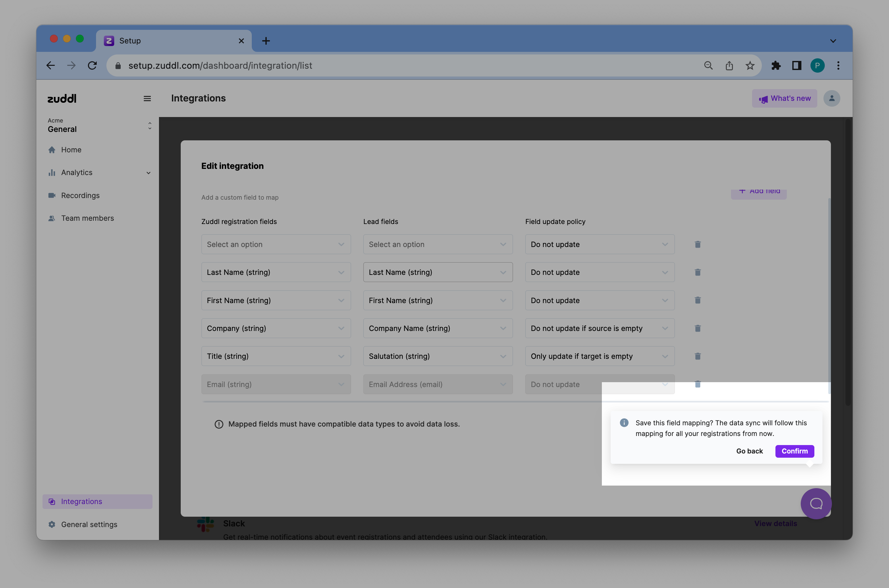Bookmark page with star icon
889x588 pixels.
[750, 65]
